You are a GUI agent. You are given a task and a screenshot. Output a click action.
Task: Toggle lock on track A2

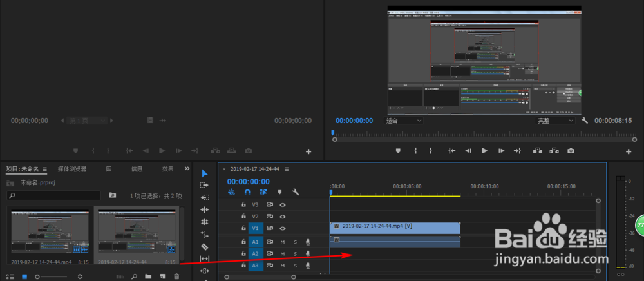243,253
